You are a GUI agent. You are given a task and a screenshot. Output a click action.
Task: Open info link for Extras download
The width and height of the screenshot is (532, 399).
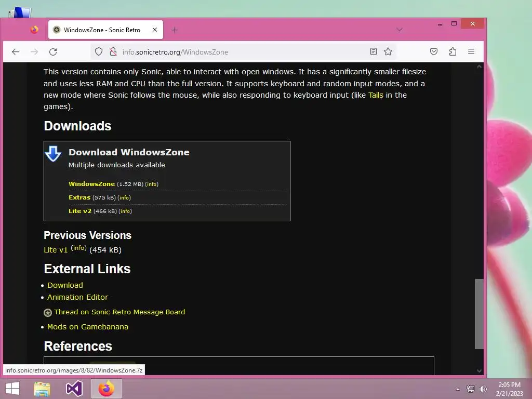pos(124,198)
